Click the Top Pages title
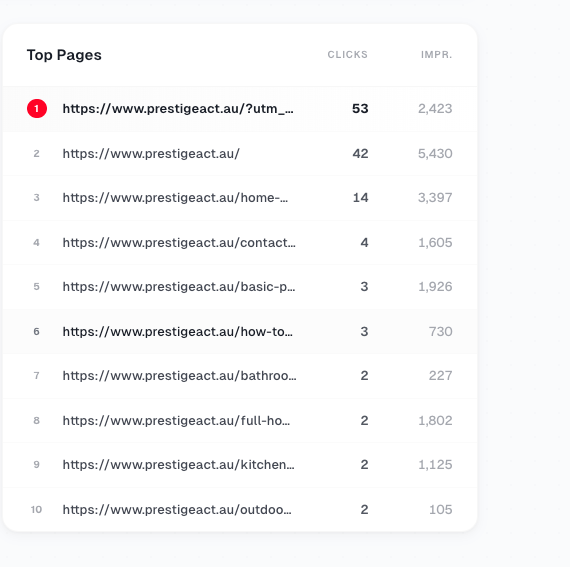The width and height of the screenshot is (570, 567). 64,55
